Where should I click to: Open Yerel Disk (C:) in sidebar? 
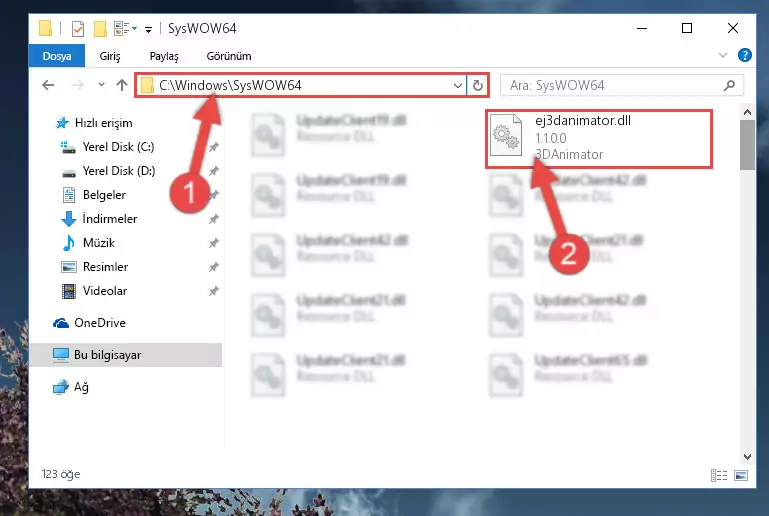[x=107, y=147]
